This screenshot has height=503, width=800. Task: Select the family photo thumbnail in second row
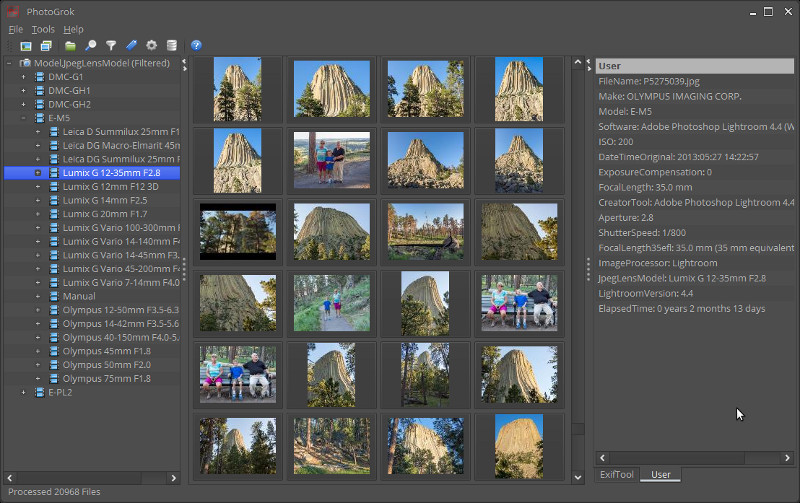click(x=332, y=160)
